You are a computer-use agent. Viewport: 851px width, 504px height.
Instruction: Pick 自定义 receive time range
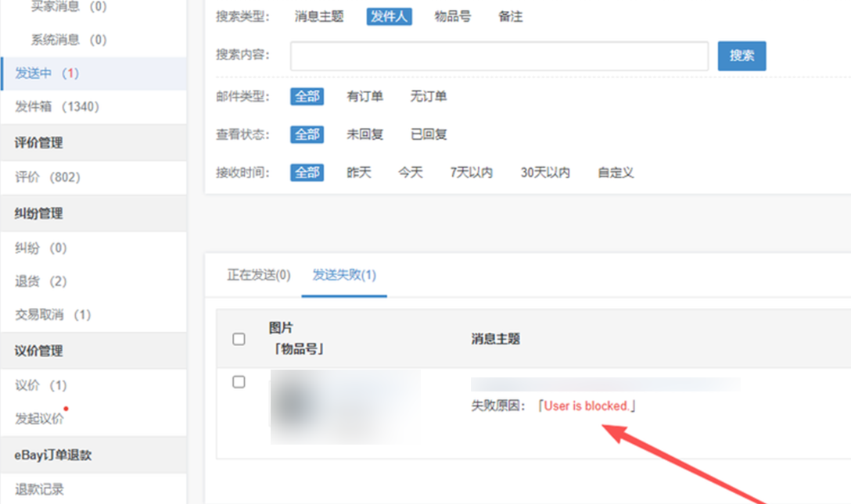click(616, 173)
